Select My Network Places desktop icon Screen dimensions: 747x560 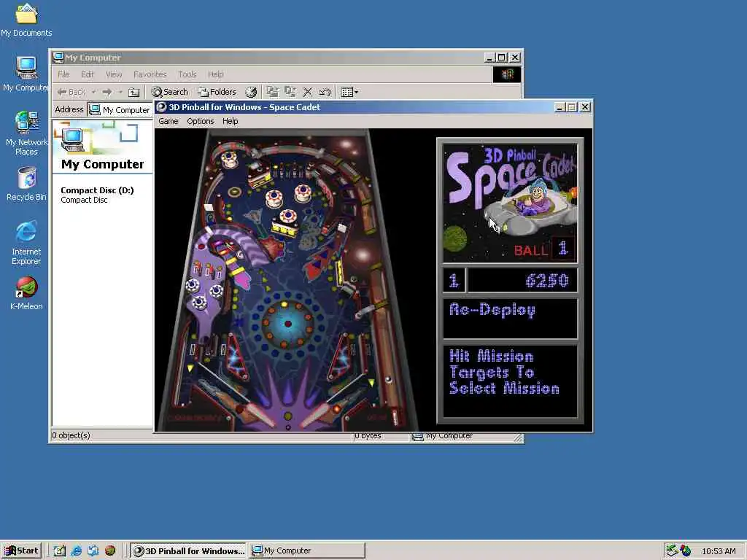click(26, 133)
